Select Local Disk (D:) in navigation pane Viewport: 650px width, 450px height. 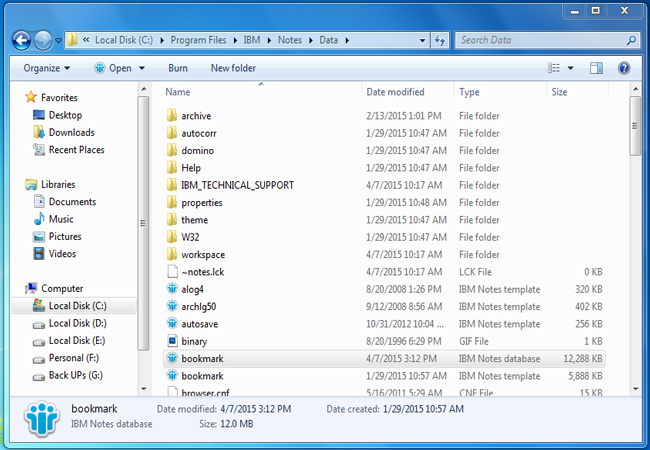(77, 323)
